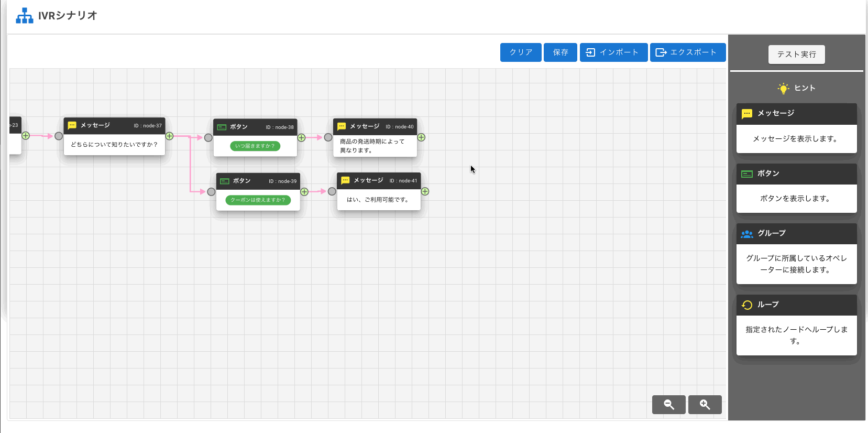
Task: Open the インポート dialog
Action: pos(613,52)
